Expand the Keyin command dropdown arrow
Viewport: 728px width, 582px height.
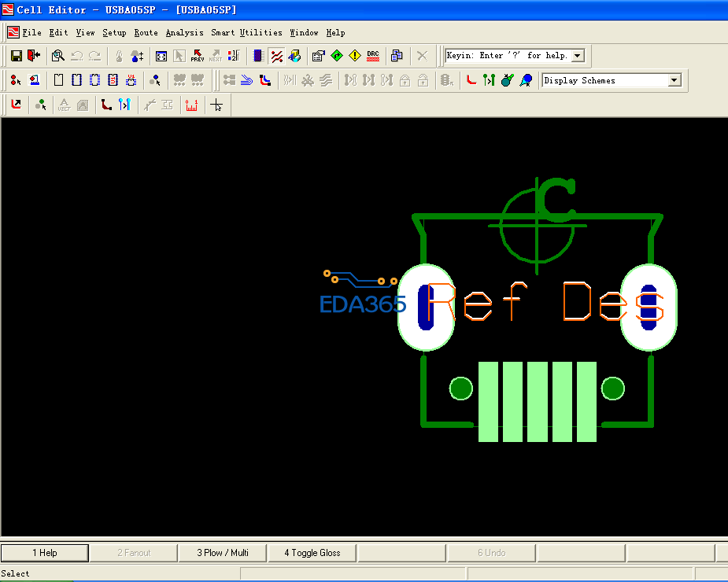click(578, 56)
